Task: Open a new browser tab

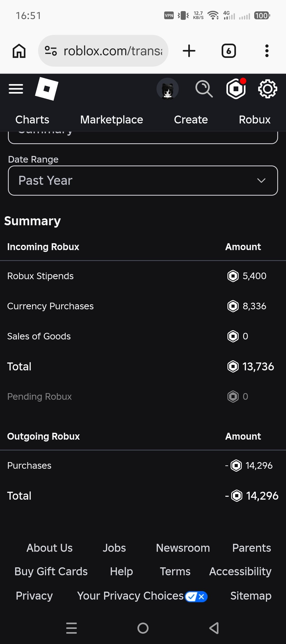Action: point(189,51)
